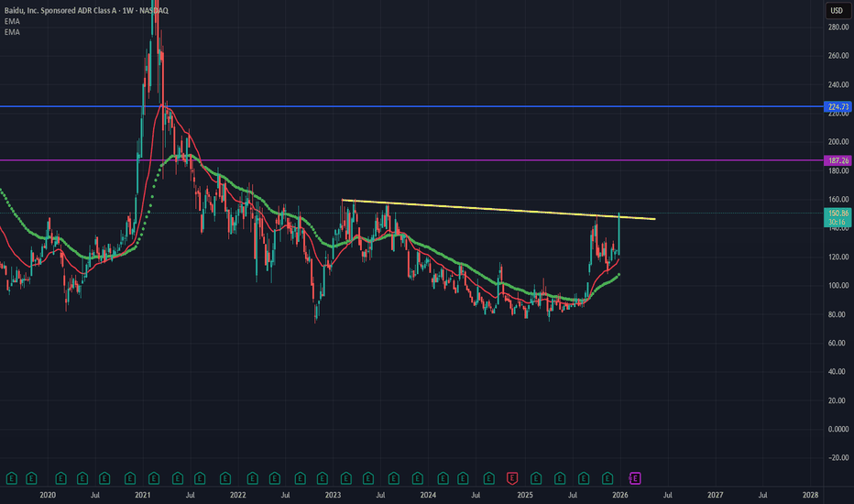Screen dimensions: 854x504
Task: Click the 280.00 price scale label
Action: click(x=838, y=27)
